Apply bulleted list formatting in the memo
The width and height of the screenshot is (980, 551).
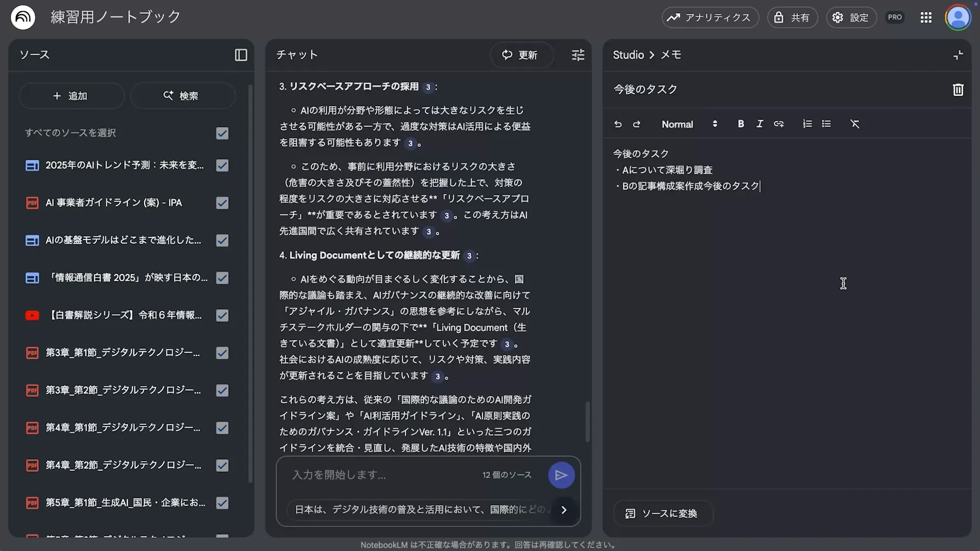826,124
